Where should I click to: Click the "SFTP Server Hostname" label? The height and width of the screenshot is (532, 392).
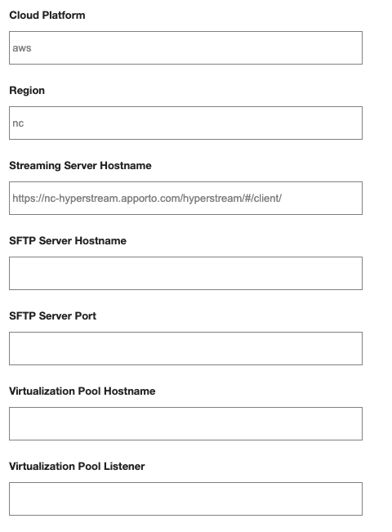[x=68, y=241]
